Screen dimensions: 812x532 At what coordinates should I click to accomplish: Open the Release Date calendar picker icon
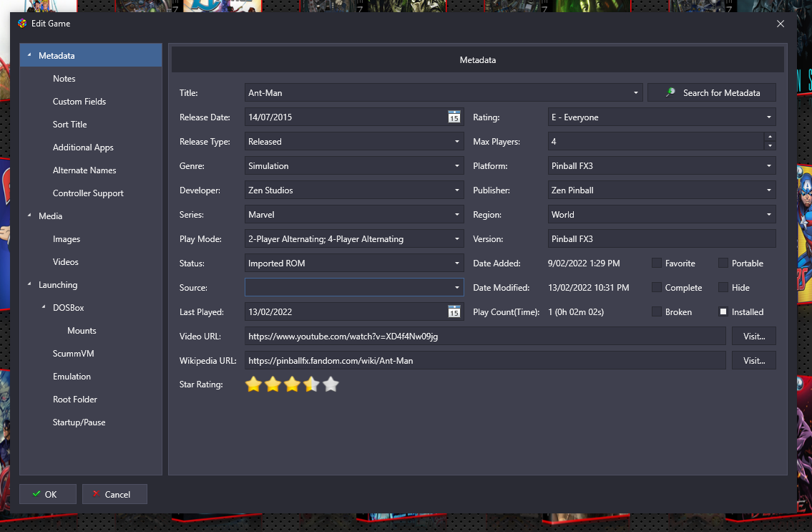(x=454, y=117)
